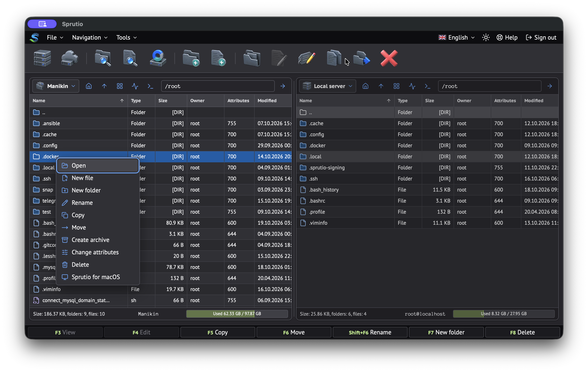This screenshot has width=588, height=372.
Task: Choose Change attributes in context menu
Action: click(98, 253)
